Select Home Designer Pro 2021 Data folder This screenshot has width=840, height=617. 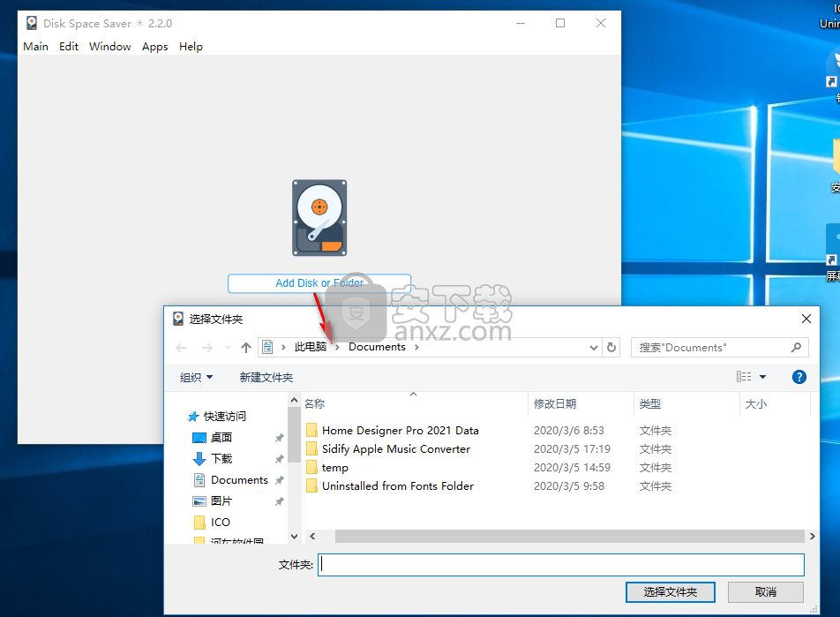point(401,431)
